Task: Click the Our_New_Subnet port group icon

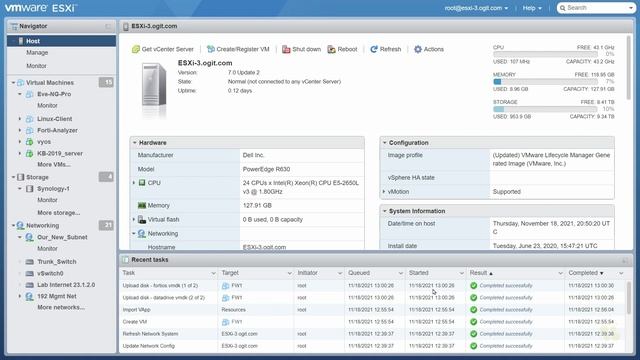Action: click(x=29, y=237)
